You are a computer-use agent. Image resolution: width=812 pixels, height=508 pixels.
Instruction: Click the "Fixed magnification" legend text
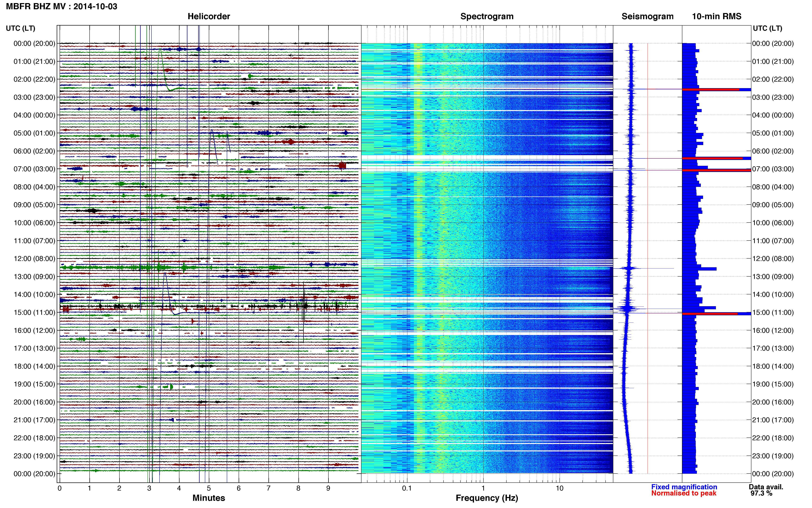coord(684,487)
